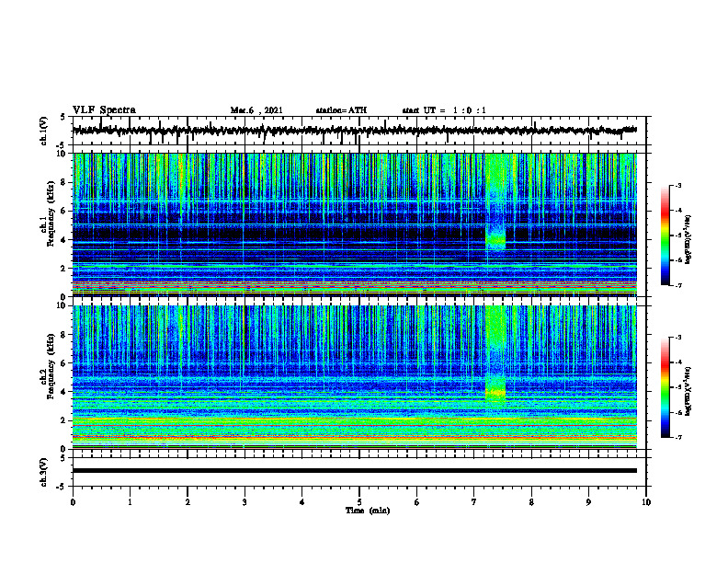This screenshot has width=728, height=563.
Task: Click time axis tick label "2"
Action: [188, 502]
